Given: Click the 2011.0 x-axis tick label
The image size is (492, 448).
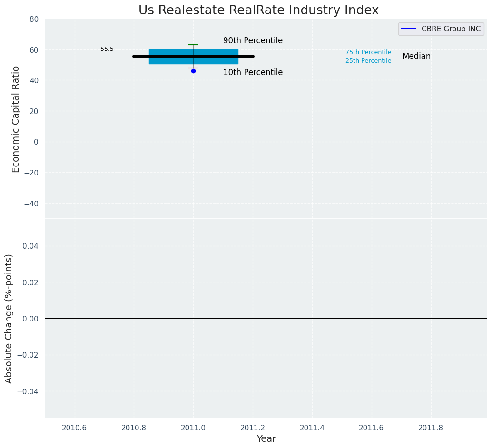Looking at the screenshot, I should [x=193, y=428].
